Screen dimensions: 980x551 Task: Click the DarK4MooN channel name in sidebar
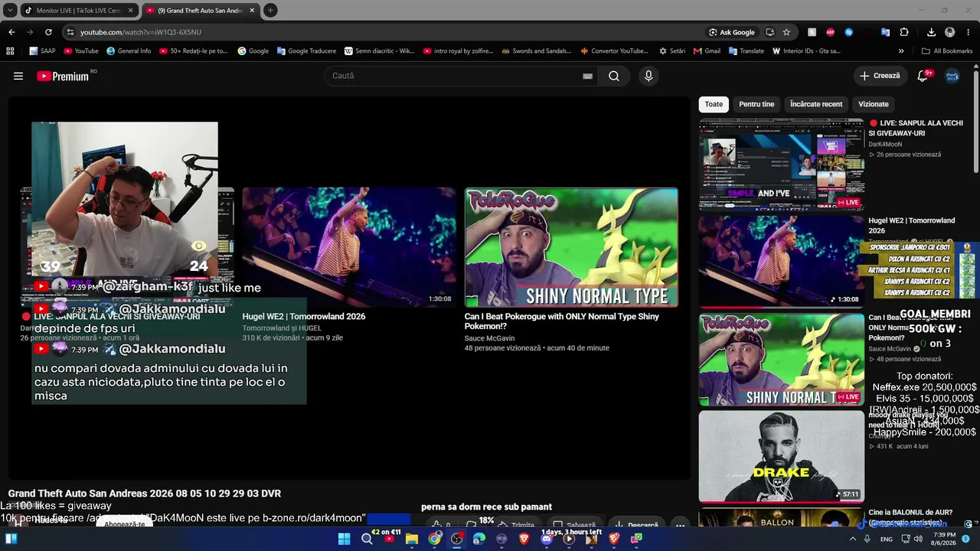[885, 144]
